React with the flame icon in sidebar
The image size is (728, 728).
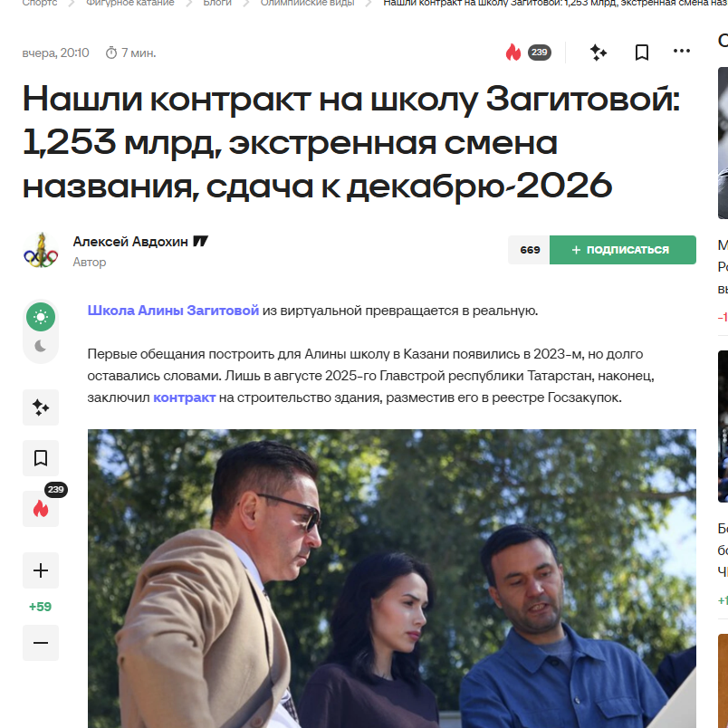(41, 509)
